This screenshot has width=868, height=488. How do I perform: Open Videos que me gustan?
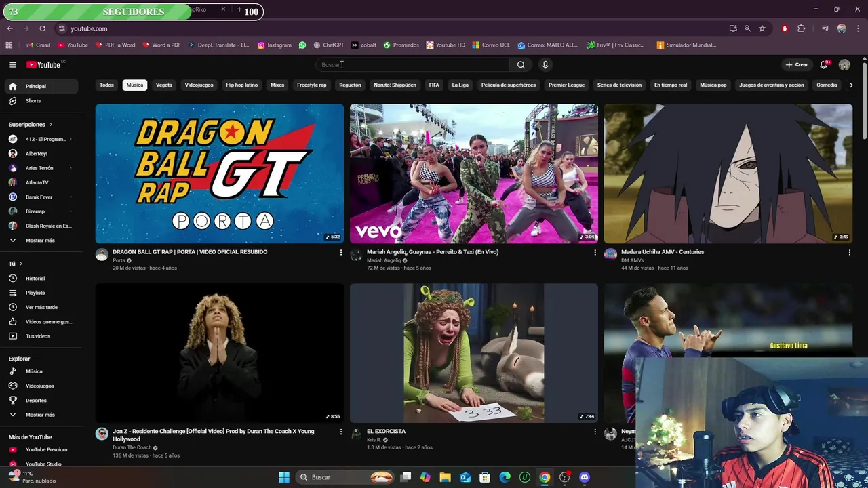[41, 321]
